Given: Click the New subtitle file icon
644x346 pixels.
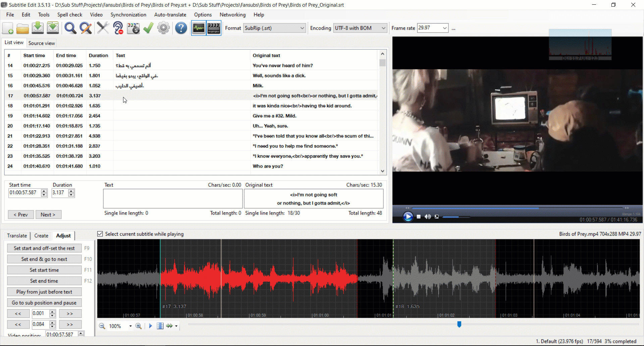Looking at the screenshot, I should [x=8, y=28].
